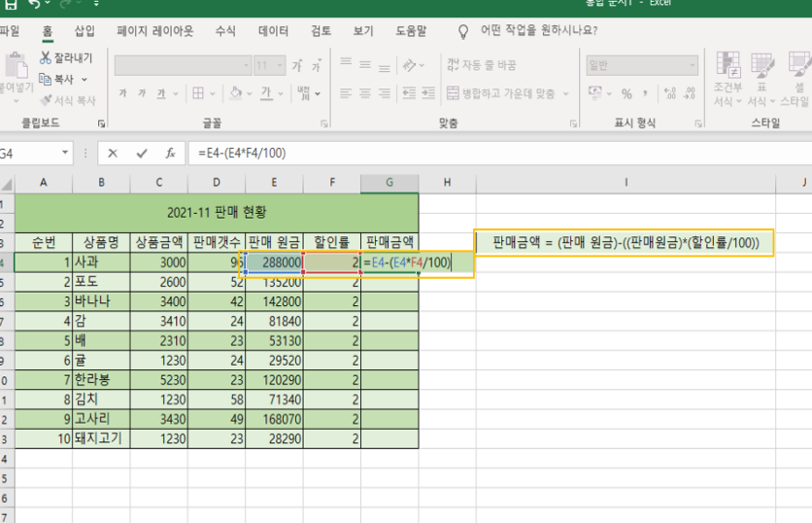The image size is (812, 523).
Task: Click the Format Painter (서식 복사) brush
Action: pos(46,100)
